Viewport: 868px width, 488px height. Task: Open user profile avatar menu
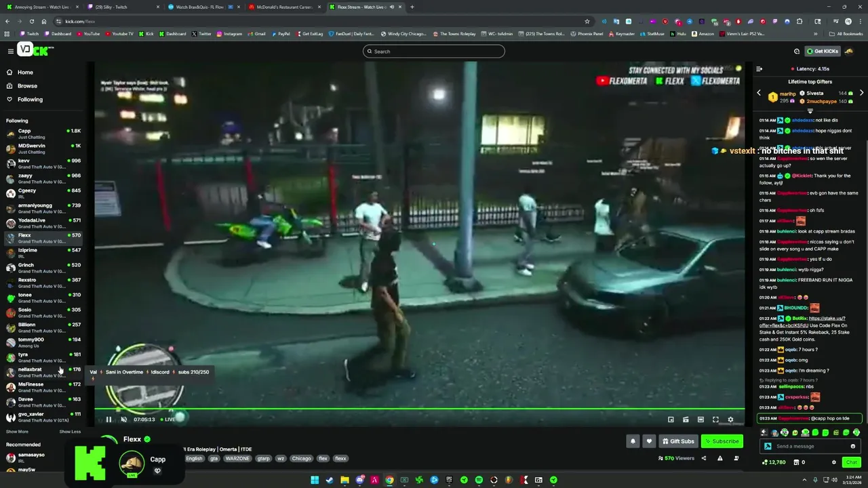[849, 52]
